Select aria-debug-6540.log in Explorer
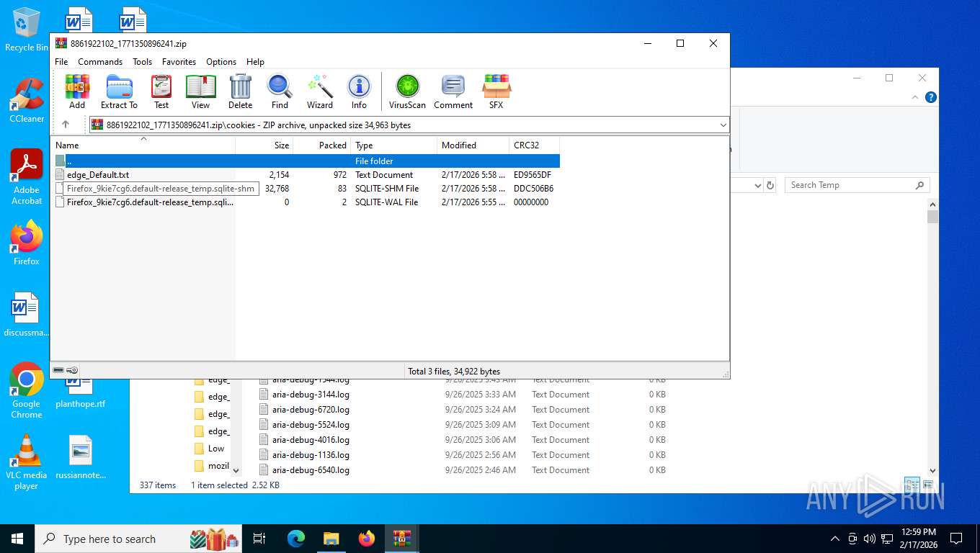 coord(311,470)
